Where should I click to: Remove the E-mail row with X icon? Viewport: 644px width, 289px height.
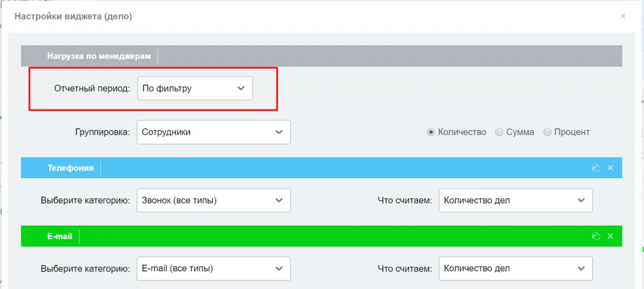(x=610, y=236)
